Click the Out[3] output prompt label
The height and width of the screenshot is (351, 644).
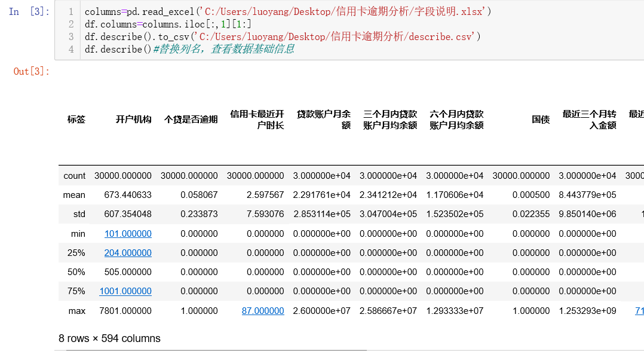pos(31,72)
